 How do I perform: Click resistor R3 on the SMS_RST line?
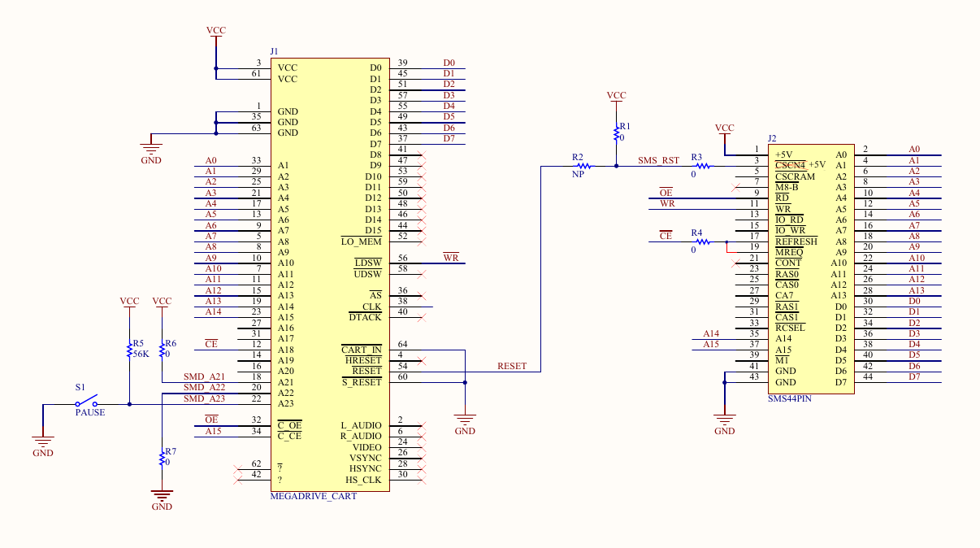tap(702, 166)
